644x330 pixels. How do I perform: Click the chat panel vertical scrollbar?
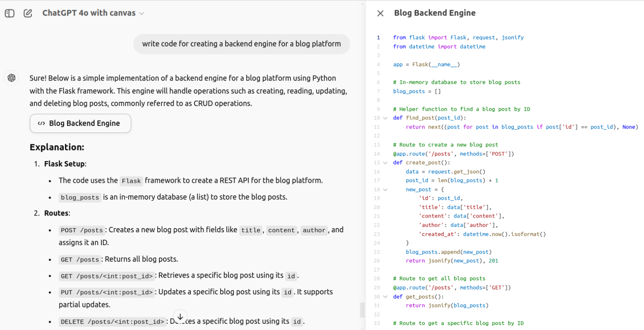pos(362,310)
